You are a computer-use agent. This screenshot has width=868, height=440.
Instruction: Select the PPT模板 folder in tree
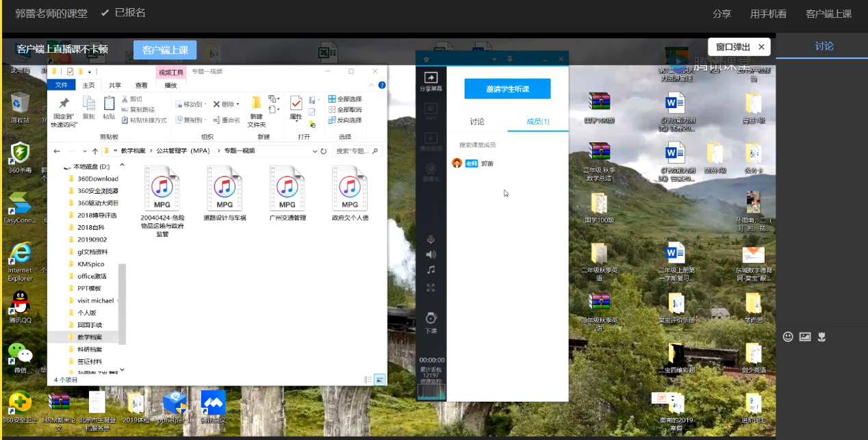tap(86, 288)
